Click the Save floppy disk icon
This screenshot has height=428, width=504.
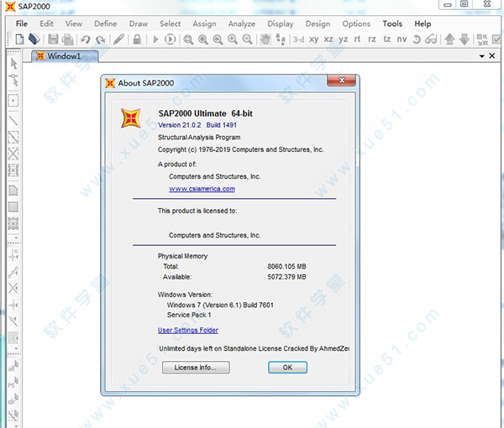tap(53, 39)
